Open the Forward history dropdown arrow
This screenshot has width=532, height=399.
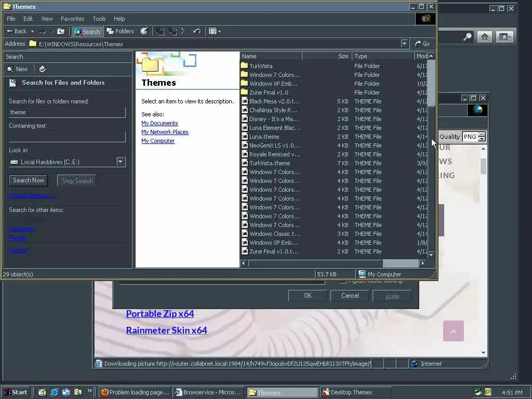tap(52, 32)
